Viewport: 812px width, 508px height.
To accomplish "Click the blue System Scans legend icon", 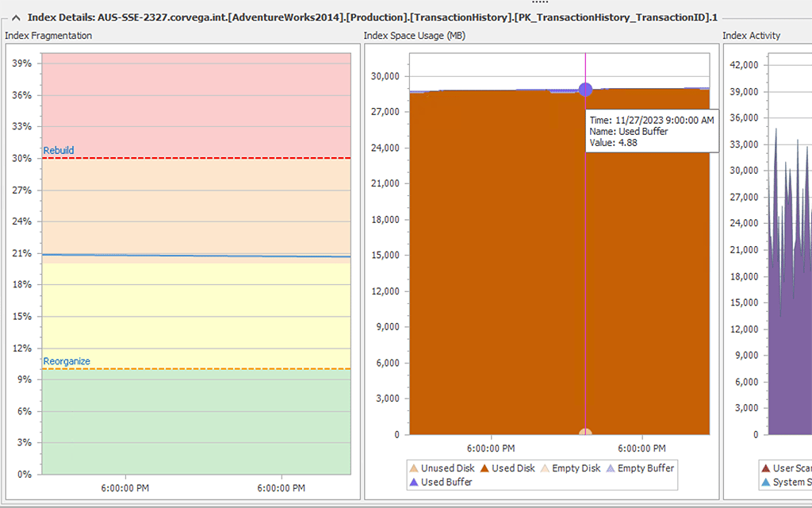I will [x=766, y=482].
